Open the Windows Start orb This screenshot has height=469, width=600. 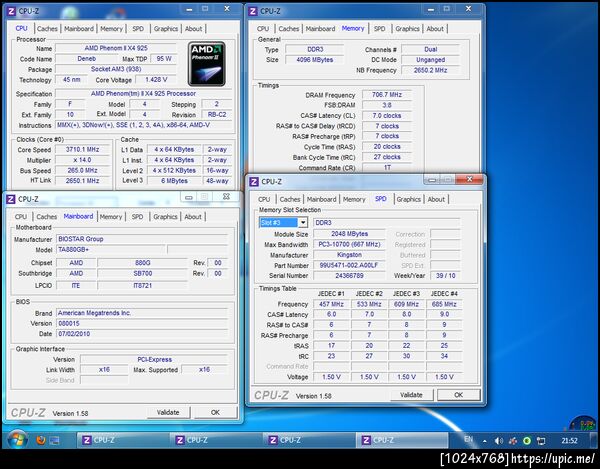coord(17,440)
